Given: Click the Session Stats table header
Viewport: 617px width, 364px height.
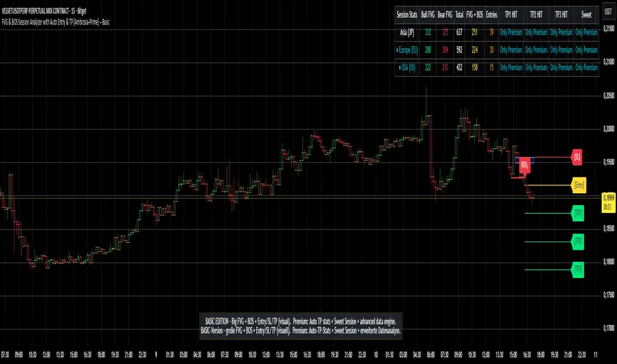Looking at the screenshot, I should [x=406, y=14].
